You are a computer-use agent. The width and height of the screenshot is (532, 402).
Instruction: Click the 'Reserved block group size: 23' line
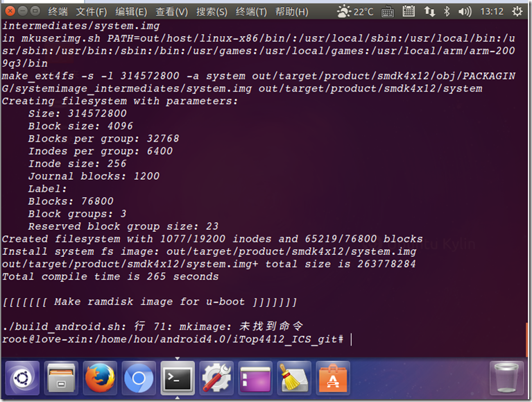tap(123, 226)
